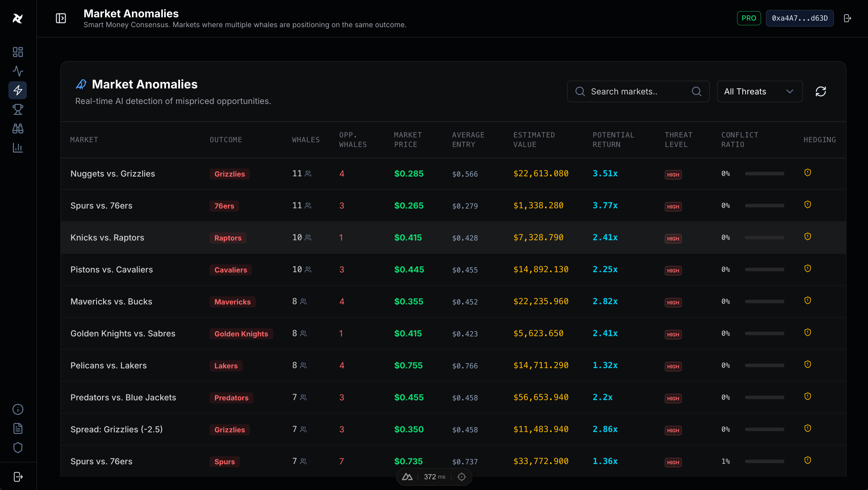Click the sidebar bottom logout icon
Screen dimensions: 868x490
[x=18, y=477]
